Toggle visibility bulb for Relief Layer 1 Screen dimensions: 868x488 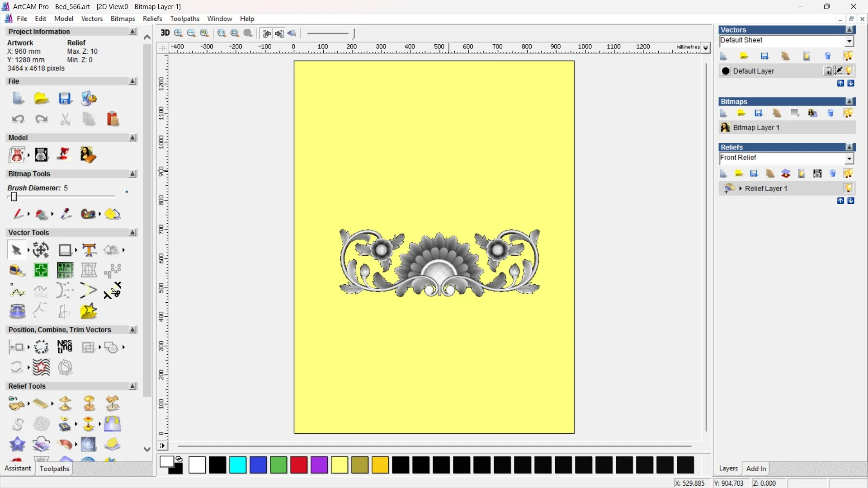click(849, 188)
